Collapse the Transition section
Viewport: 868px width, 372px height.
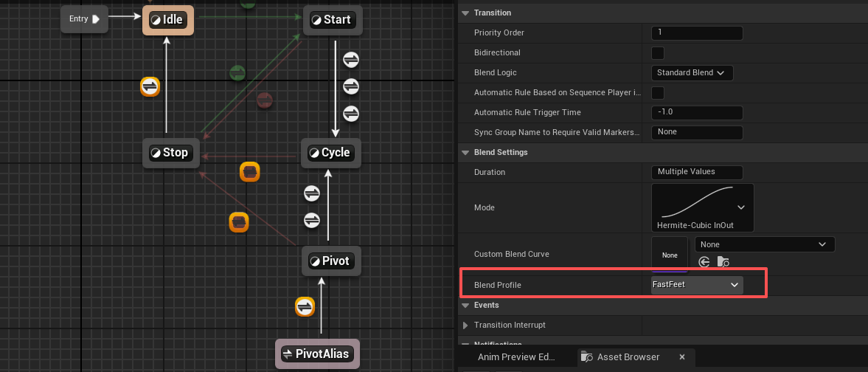465,13
